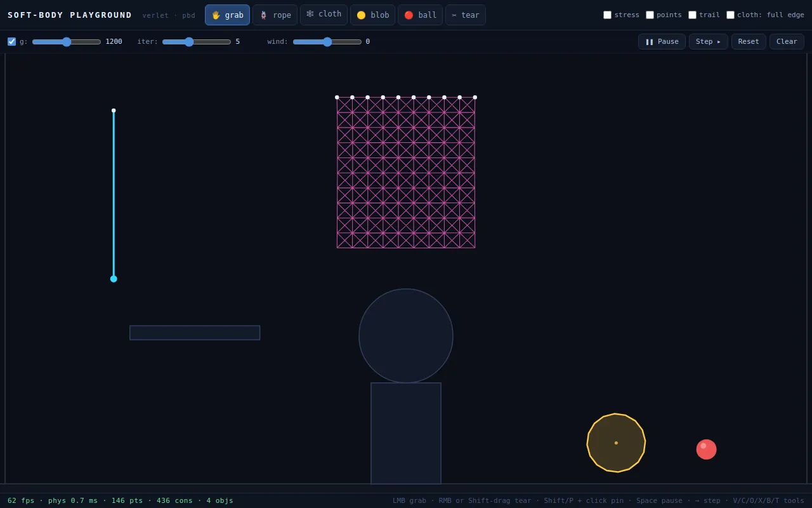
Task: Click the iter slider handle
Action: pyautogui.click(x=189, y=42)
